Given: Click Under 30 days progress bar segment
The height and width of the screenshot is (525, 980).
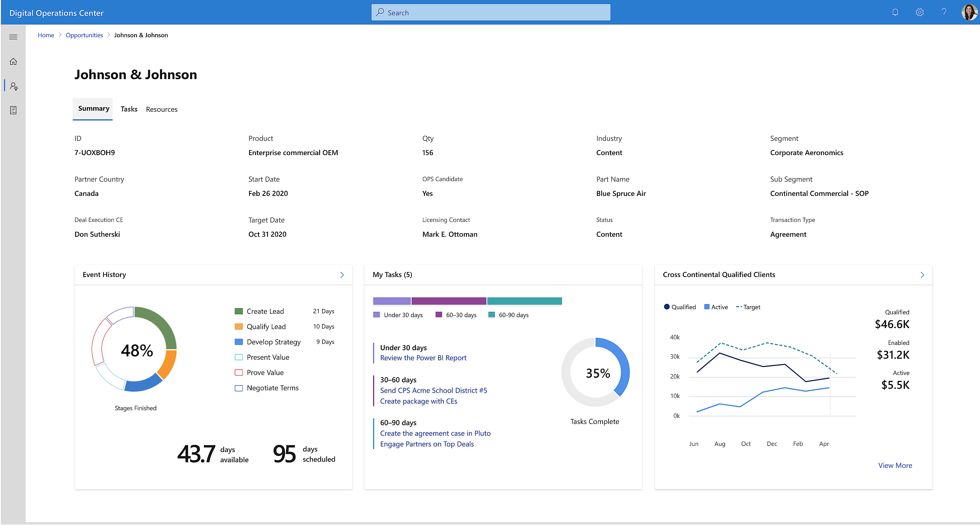Looking at the screenshot, I should (392, 301).
